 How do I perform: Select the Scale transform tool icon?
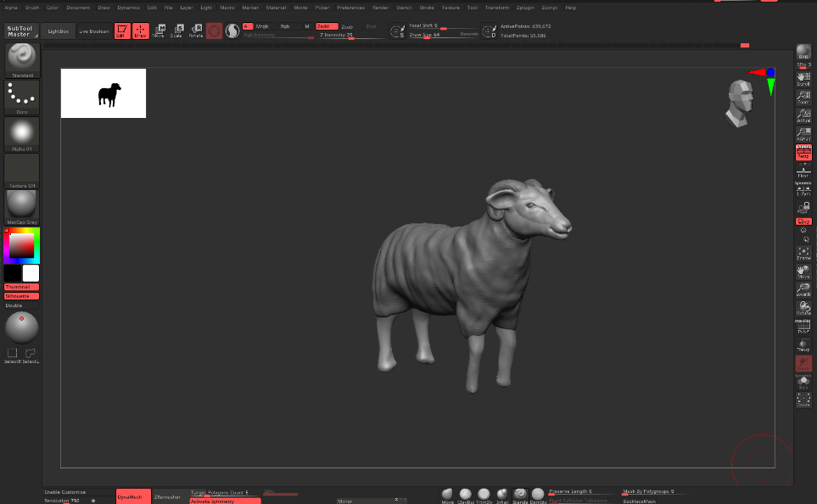[176, 31]
